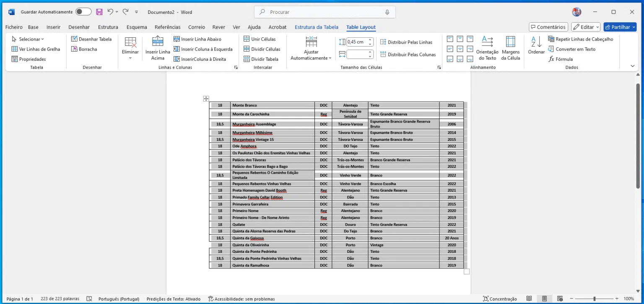The width and height of the screenshot is (644, 304).
Task: Increase row height with the up stepper
Action: [x=370, y=40]
